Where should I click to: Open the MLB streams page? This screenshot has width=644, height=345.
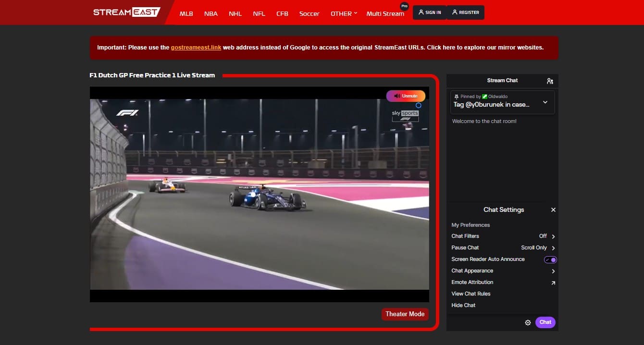(x=186, y=13)
